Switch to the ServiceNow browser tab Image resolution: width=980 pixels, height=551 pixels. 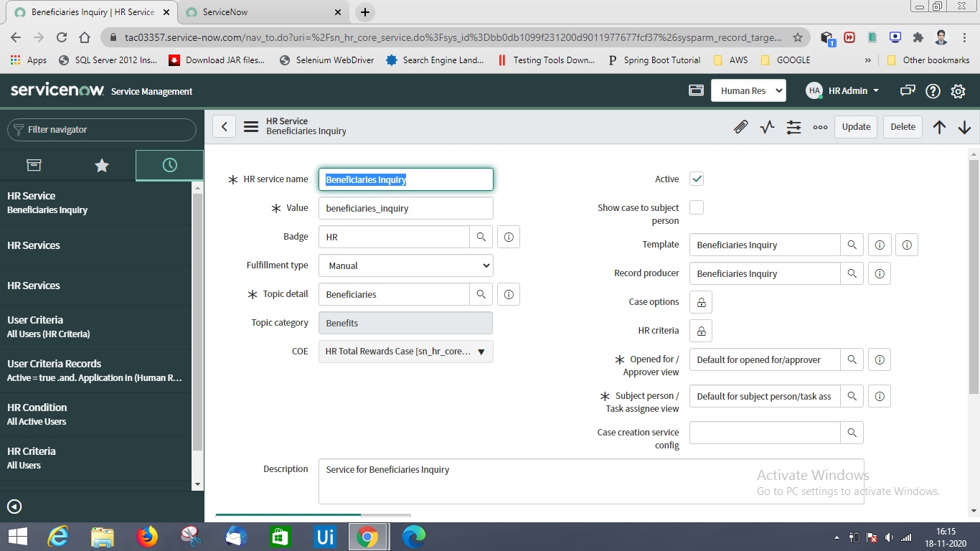(x=262, y=12)
